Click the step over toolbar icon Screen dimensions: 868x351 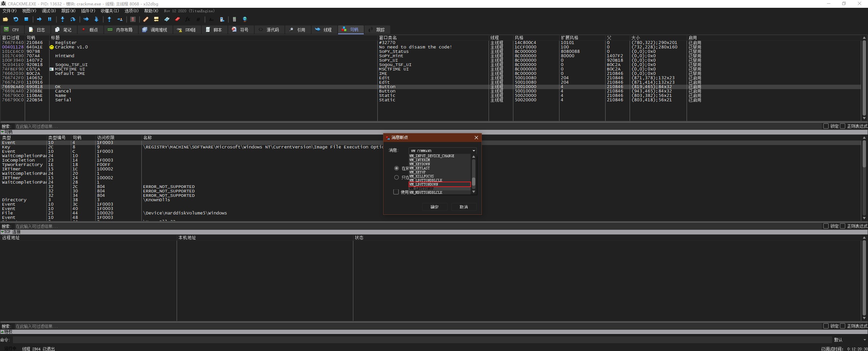click(73, 19)
